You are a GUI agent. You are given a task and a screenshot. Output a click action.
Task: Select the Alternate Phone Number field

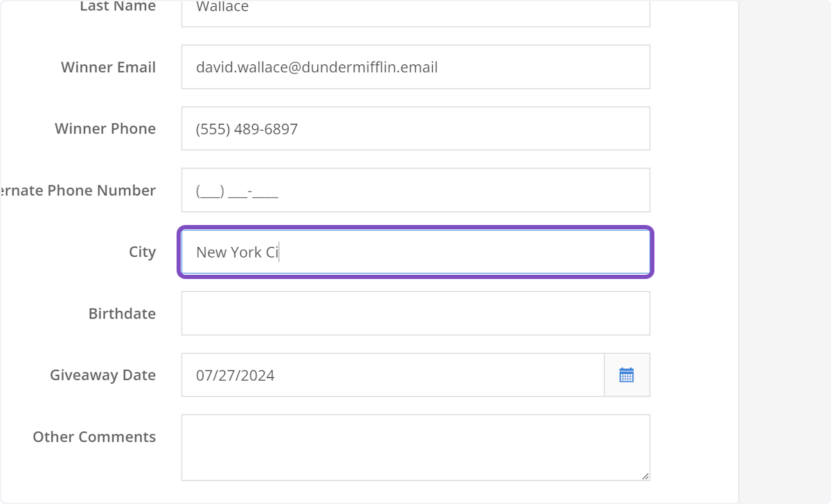tap(415, 190)
